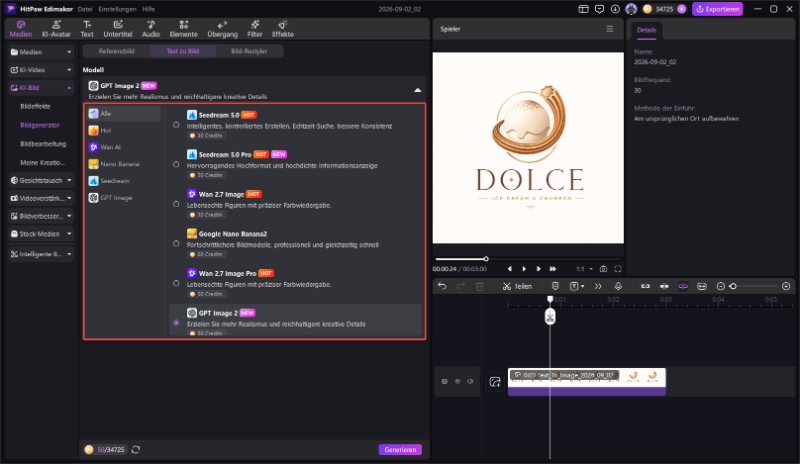The width and height of the screenshot is (800, 464).
Task: Open the feedback message icon
Action: (599, 9)
